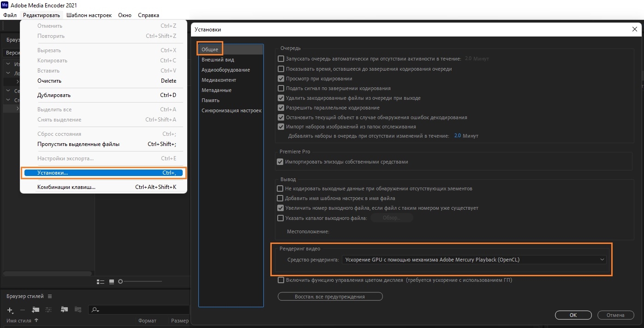Open the Версии dropdown in media browser
This screenshot has height=328, width=644.
tap(12, 53)
